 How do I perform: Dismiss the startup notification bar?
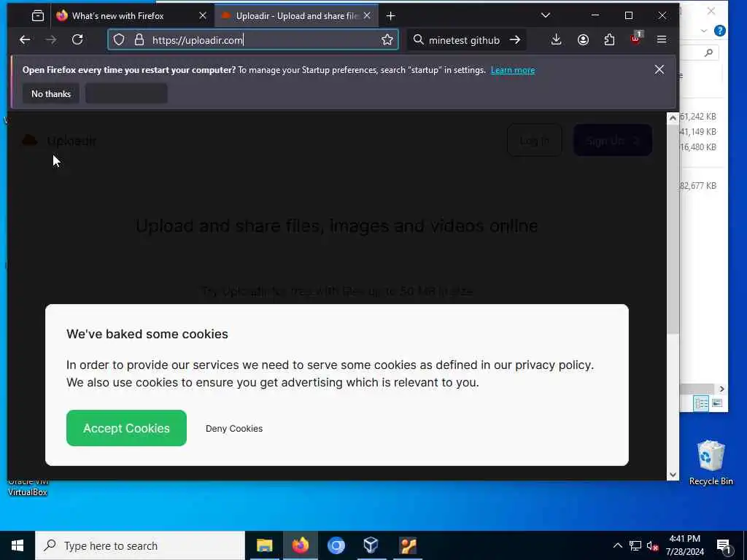pos(659,69)
